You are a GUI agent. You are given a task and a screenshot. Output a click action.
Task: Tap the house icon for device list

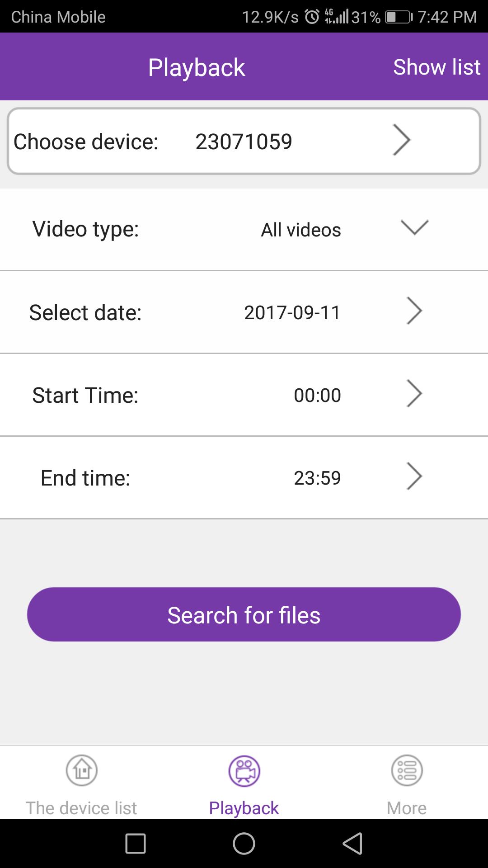click(82, 770)
